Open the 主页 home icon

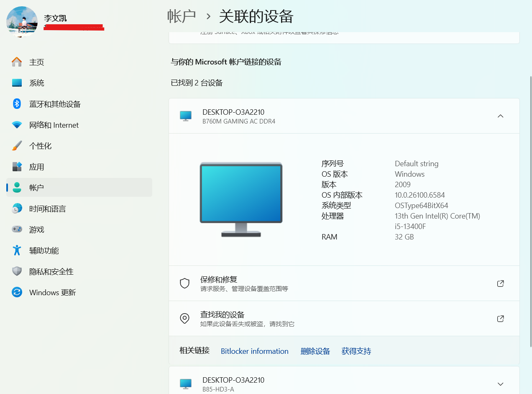[17, 62]
